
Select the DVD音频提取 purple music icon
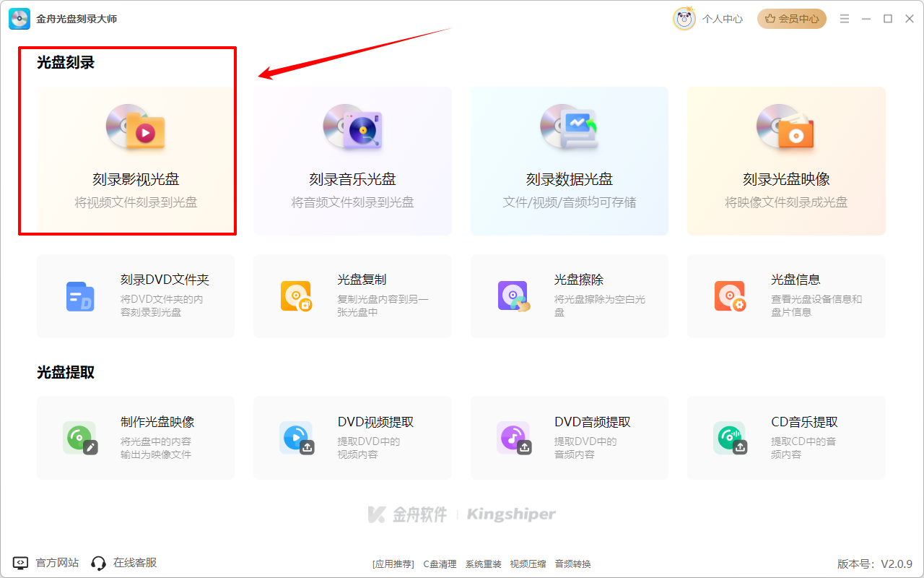click(513, 438)
